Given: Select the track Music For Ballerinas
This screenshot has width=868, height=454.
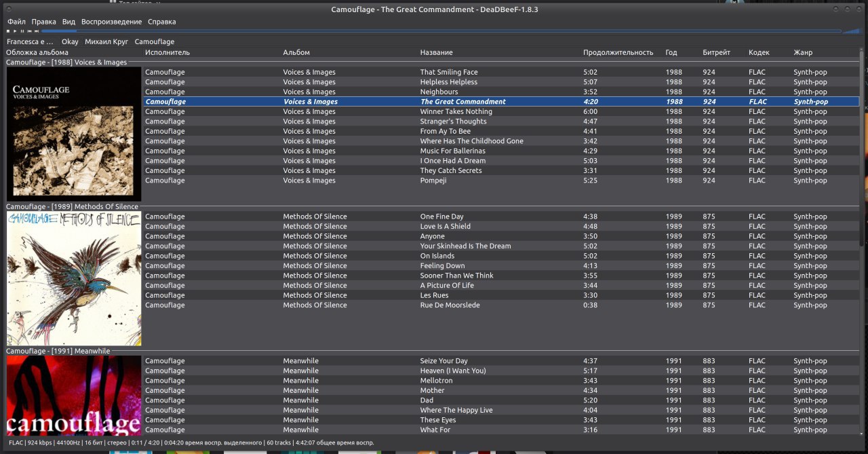Looking at the screenshot, I should pyautogui.click(x=501, y=151).
